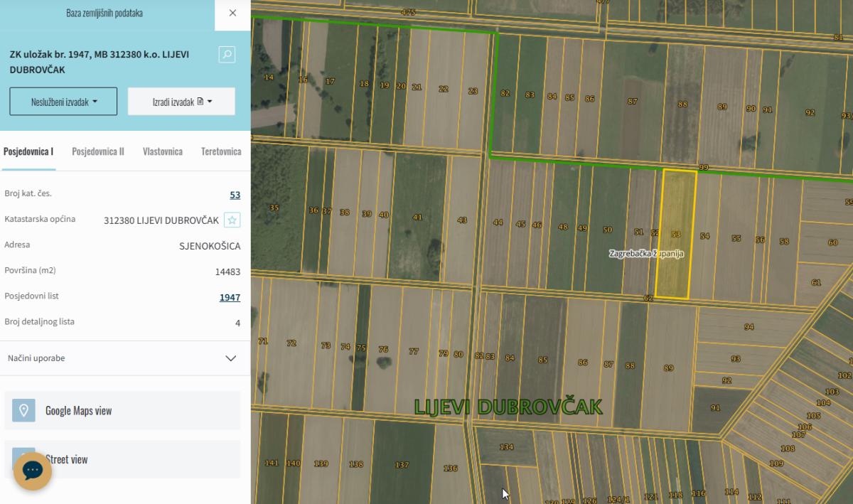Open the chat bubble assistant
853x504 pixels.
[x=33, y=471]
